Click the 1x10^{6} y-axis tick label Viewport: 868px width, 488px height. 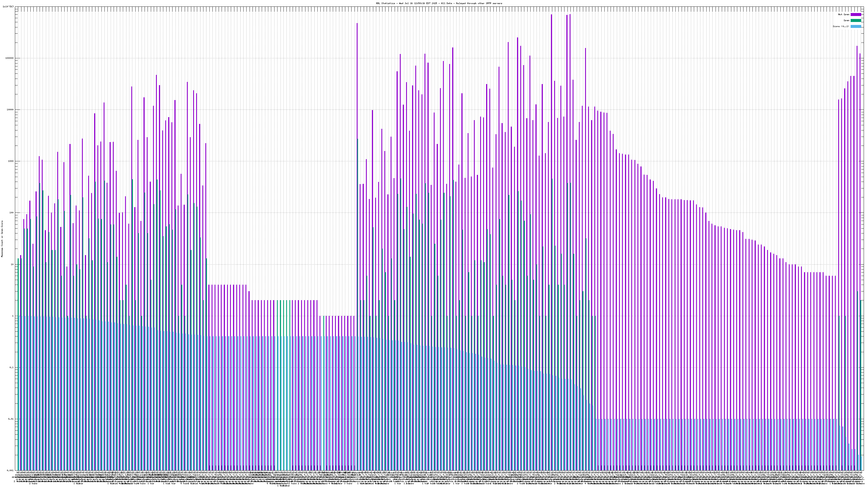[8, 7]
